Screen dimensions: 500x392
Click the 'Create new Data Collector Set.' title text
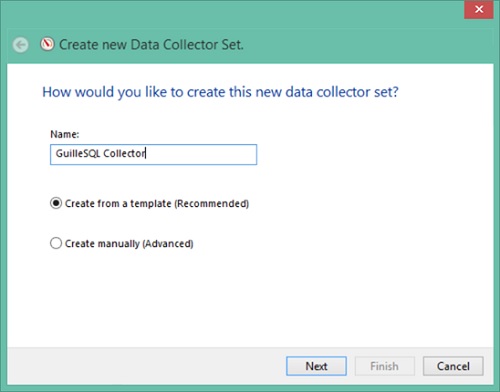coord(151,45)
